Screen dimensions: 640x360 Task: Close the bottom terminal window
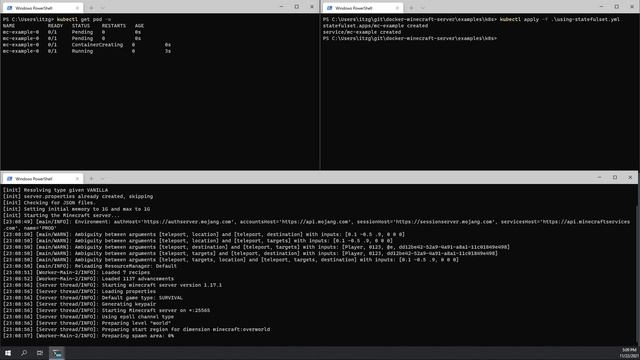click(x=630, y=178)
